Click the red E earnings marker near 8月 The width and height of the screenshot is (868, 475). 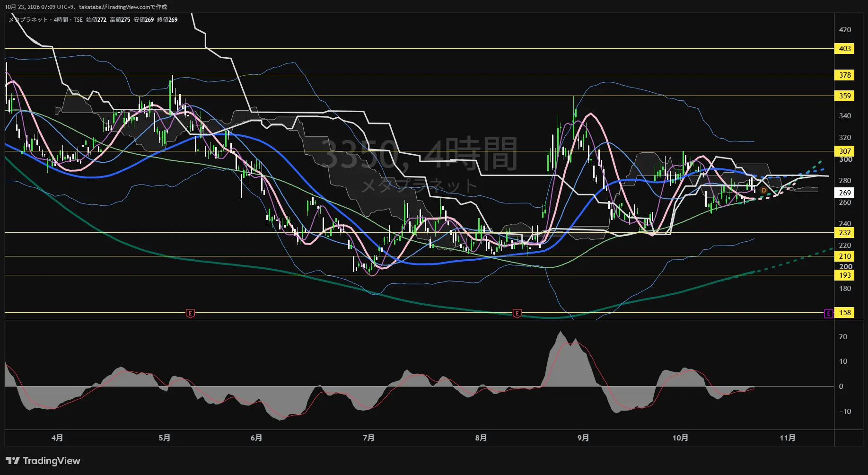point(517,313)
